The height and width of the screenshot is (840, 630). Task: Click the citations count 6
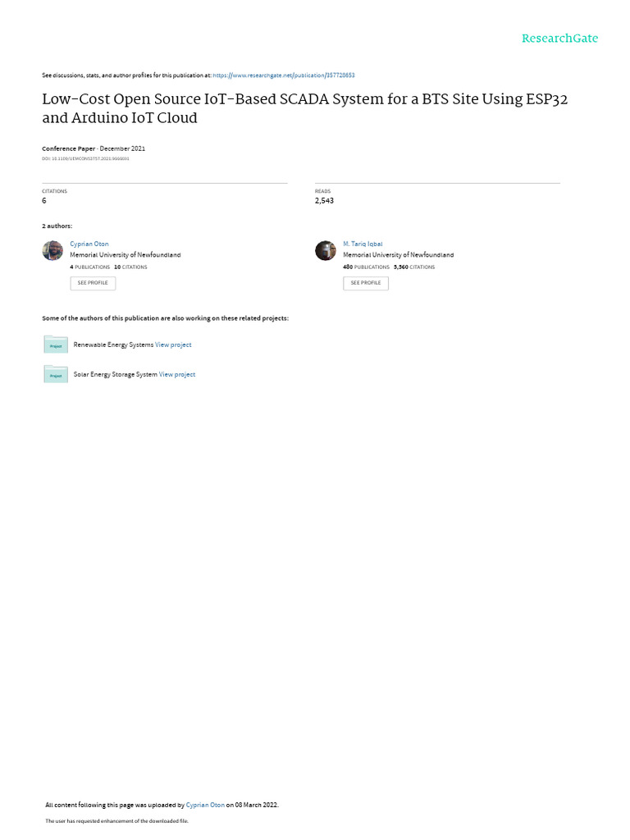tap(44, 200)
